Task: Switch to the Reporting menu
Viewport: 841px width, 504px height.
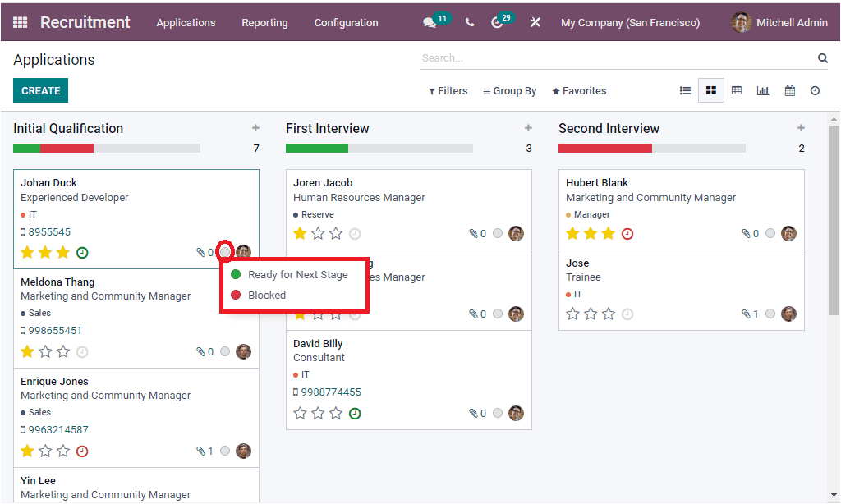Action: (264, 23)
